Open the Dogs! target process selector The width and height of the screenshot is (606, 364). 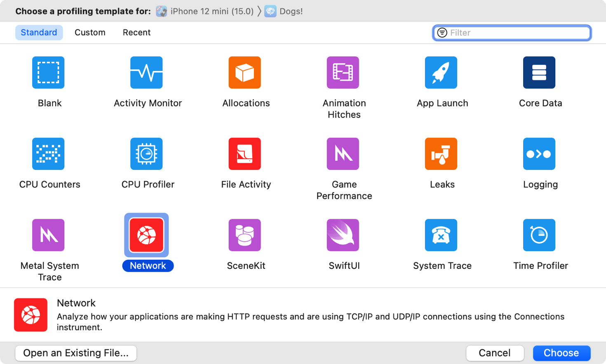[284, 12]
